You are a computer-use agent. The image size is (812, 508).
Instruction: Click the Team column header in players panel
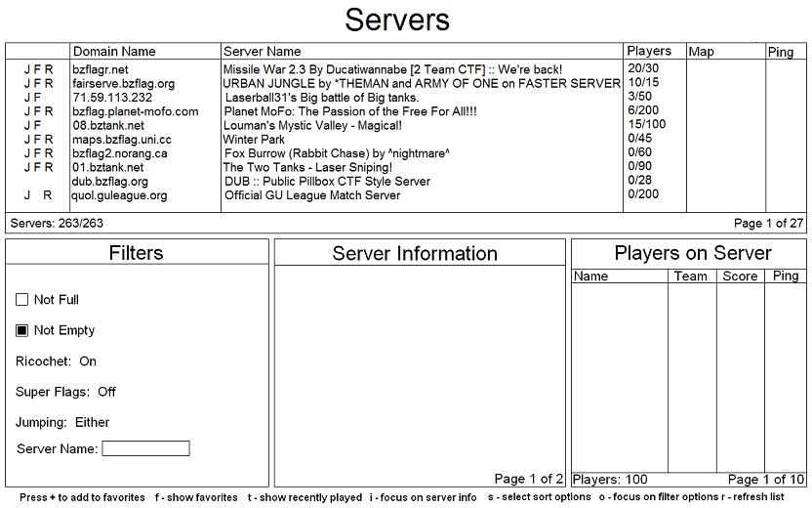point(691,276)
